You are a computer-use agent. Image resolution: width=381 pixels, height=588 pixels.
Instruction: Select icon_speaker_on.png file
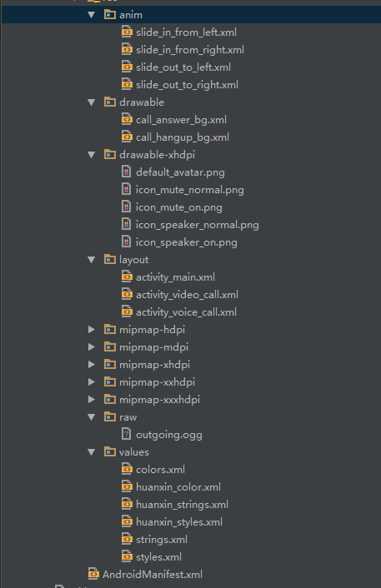187,242
